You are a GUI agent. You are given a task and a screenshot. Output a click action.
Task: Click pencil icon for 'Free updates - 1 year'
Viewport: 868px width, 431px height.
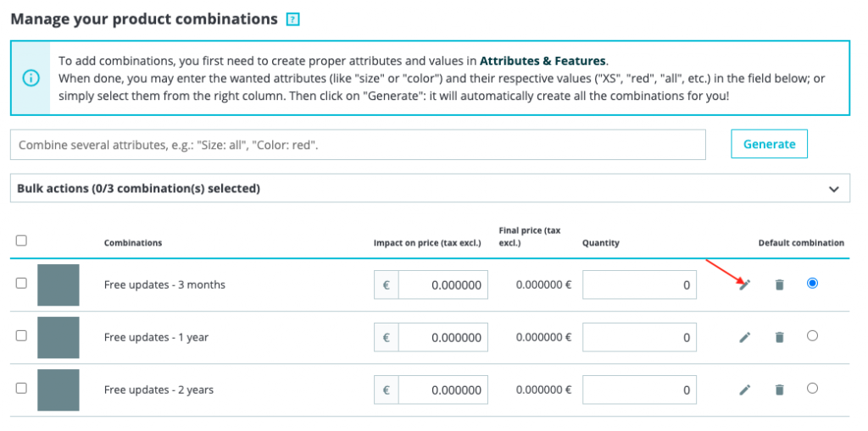pos(744,337)
